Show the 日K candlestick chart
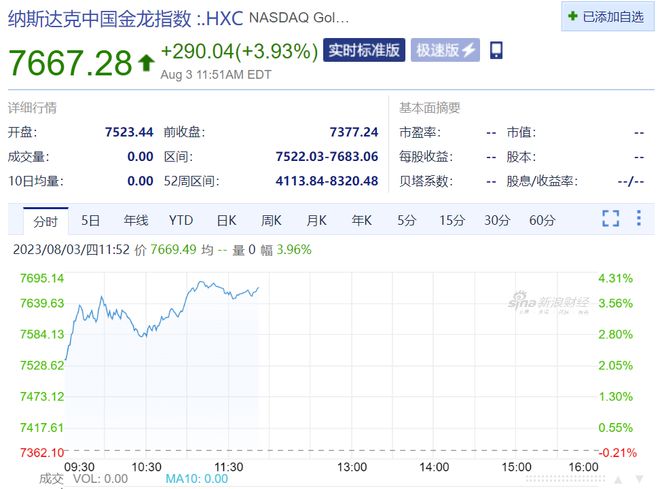This screenshot has height=489, width=660. 226,220
